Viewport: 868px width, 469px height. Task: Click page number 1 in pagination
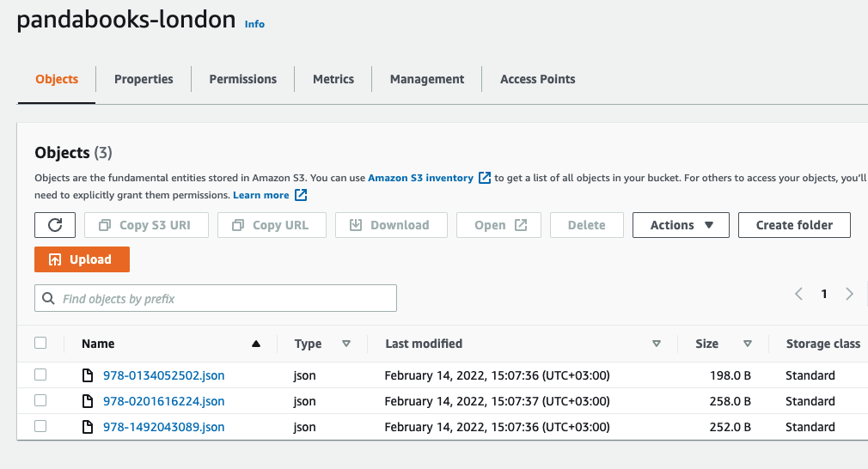[824, 294]
